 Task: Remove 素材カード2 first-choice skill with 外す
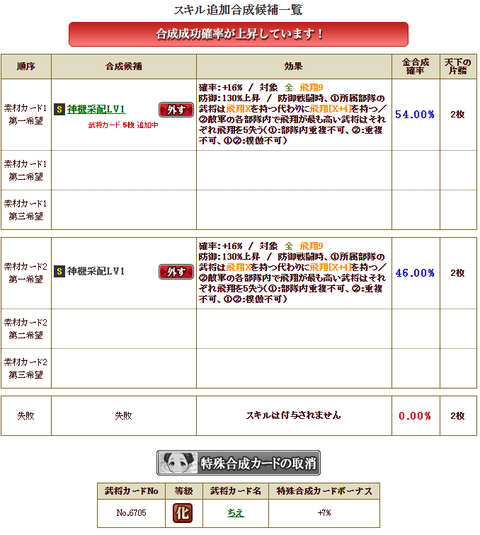pos(176,272)
